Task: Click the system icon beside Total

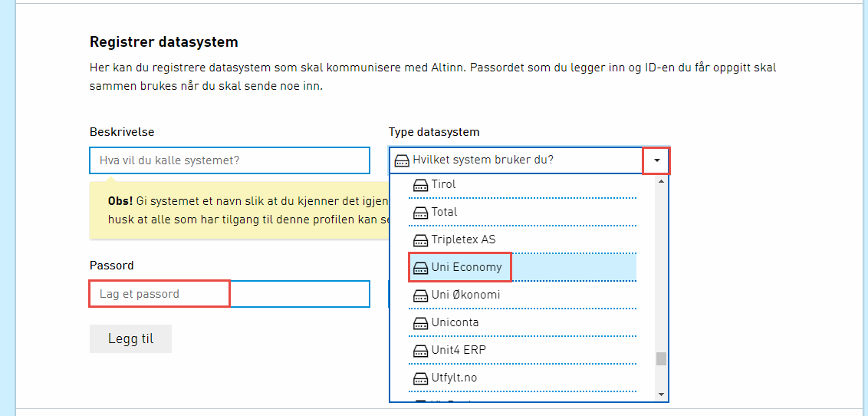Action: click(x=420, y=213)
